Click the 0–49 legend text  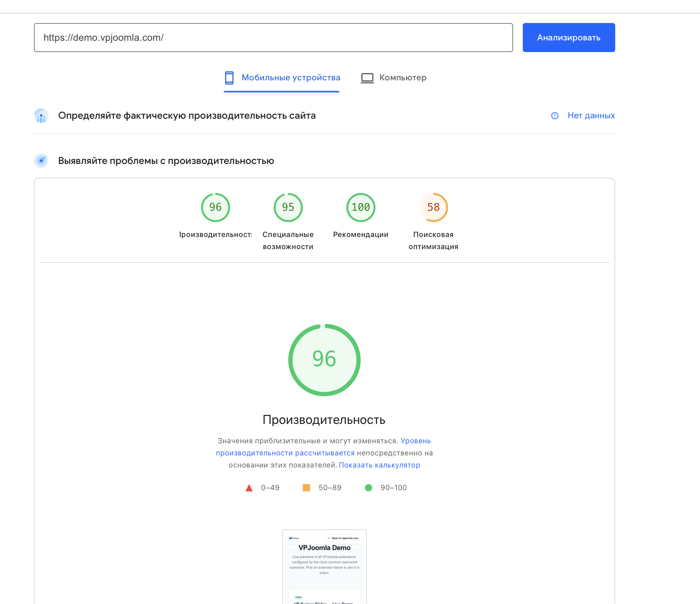[x=270, y=488]
